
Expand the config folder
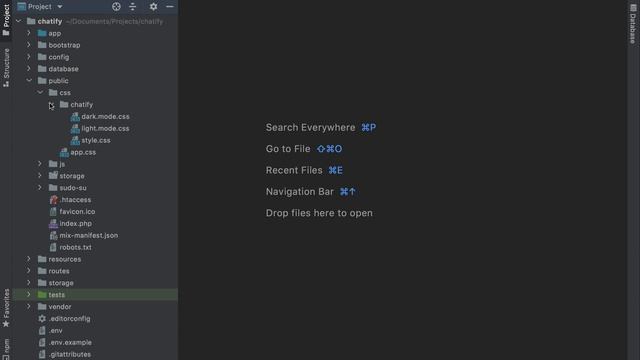click(x=29, y=57)
